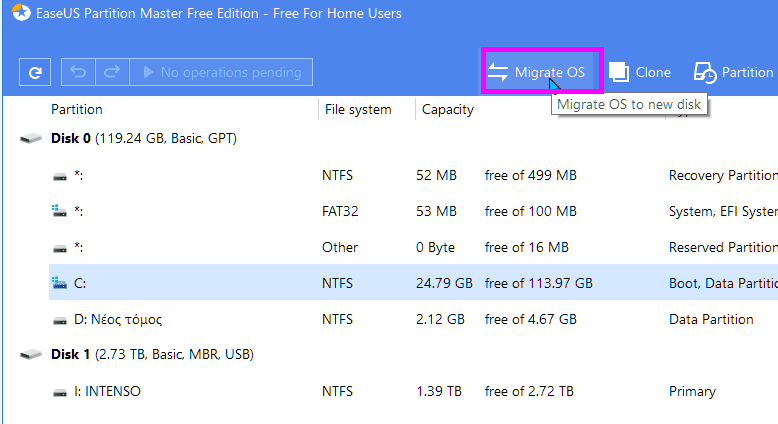
Task: Select the Disk 0 drive icon
Action: click(x=31, y=138)
